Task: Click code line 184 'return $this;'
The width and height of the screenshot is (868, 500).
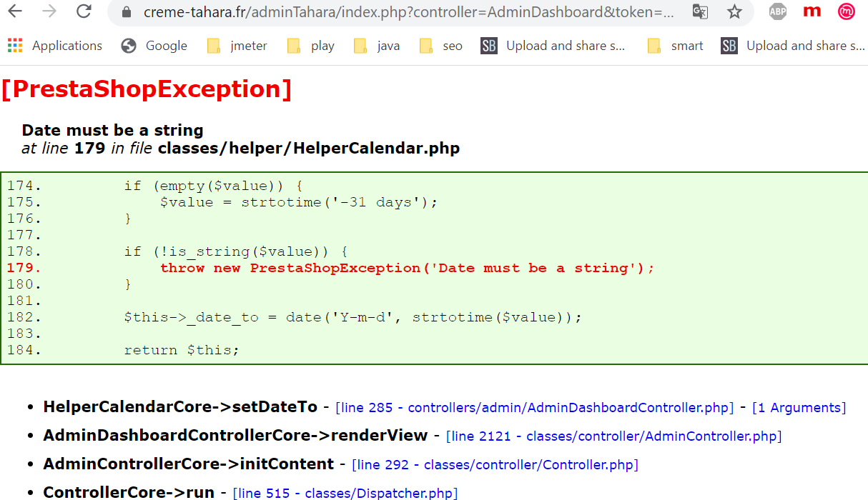Action: 182,350
